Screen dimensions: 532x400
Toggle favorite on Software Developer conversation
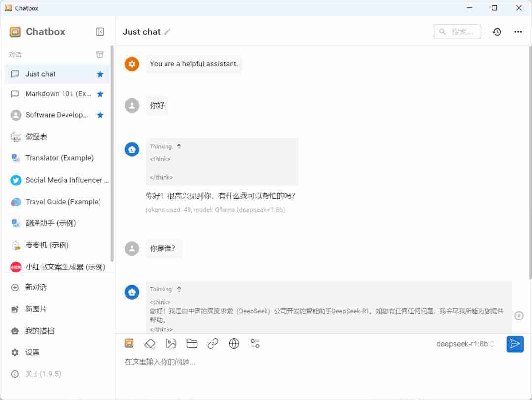[100, 115]
